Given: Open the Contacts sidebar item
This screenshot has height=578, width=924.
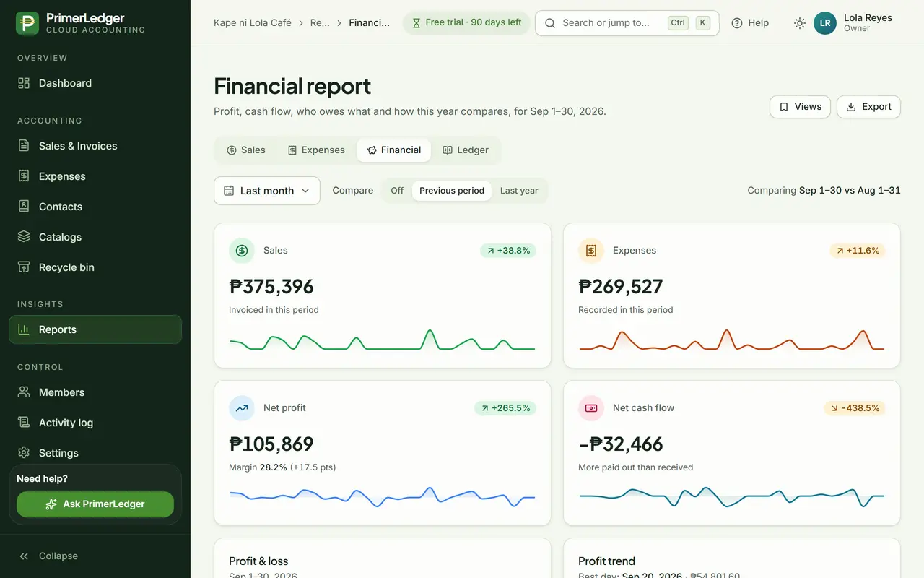Looking at the screenshot, I should [95, 207].
